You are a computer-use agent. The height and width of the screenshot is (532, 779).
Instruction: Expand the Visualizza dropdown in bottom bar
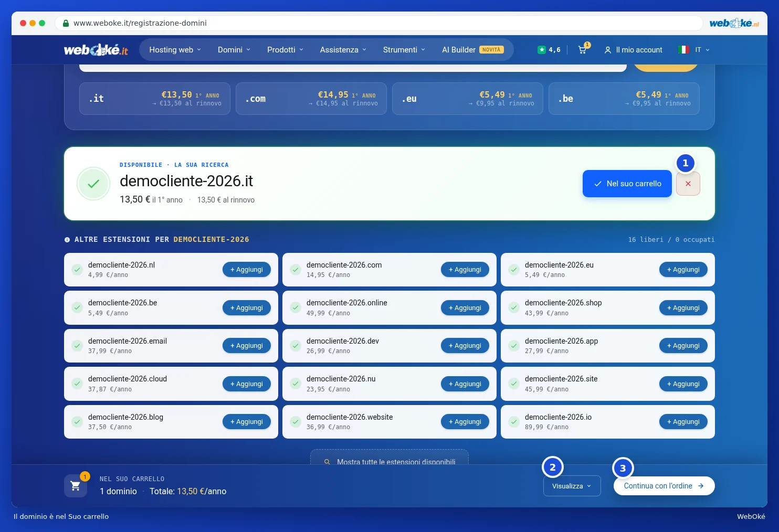572,486
